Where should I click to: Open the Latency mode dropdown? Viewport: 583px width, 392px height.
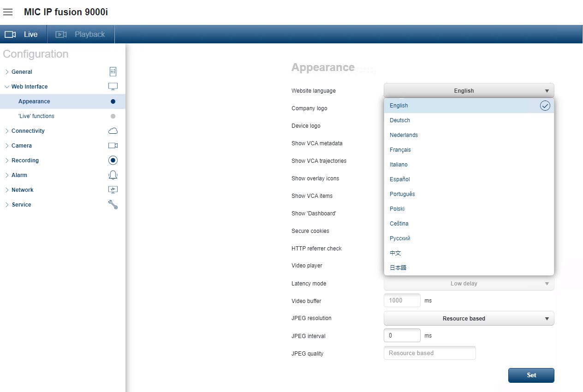469,283
